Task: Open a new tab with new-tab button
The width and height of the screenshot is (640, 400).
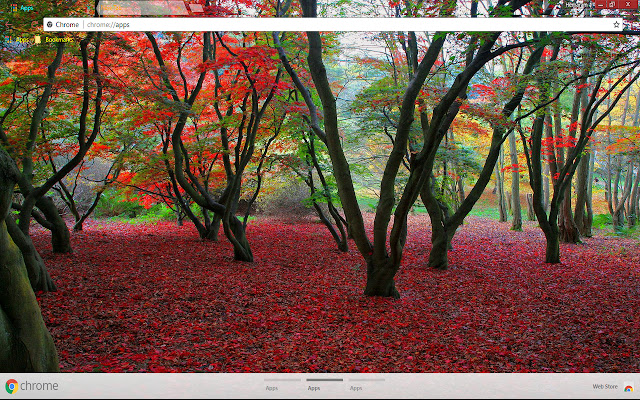Action: (196, 8)
